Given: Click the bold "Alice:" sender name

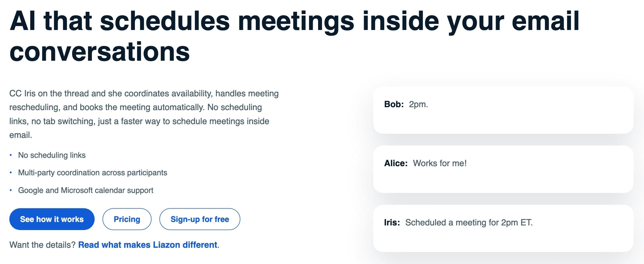Looking at the screenshot, I should tap(396, 163).
